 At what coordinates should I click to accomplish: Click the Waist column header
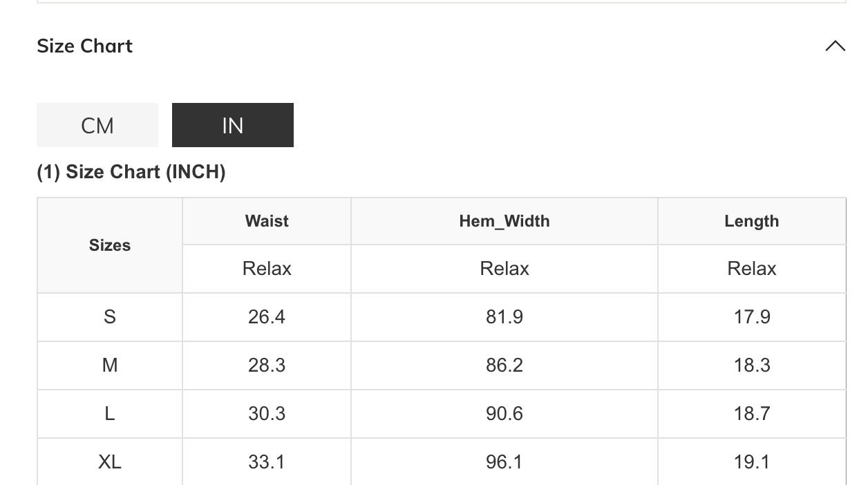267,221
